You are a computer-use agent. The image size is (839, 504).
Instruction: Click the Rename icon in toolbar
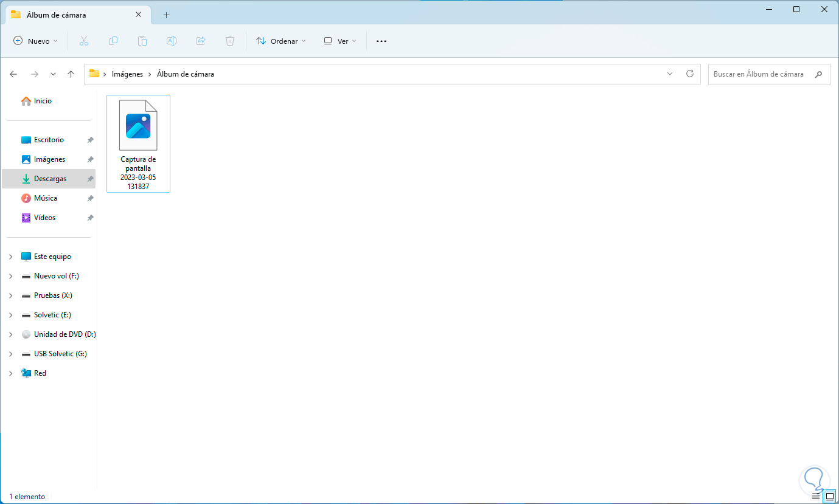172,41
